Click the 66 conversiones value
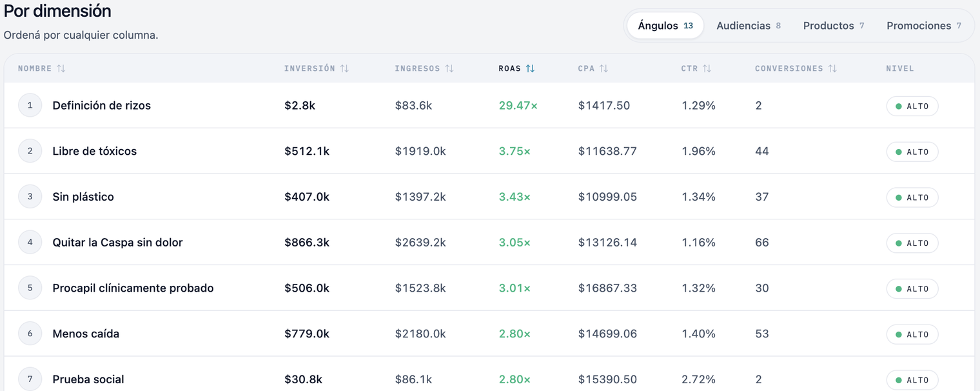 pos(762,243)
